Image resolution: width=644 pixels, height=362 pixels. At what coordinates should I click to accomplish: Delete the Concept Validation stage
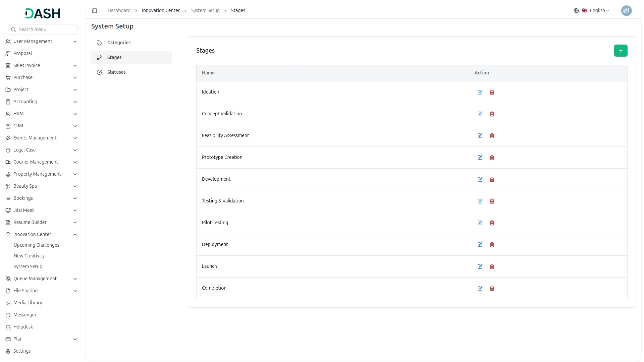[x=492, y=114]
